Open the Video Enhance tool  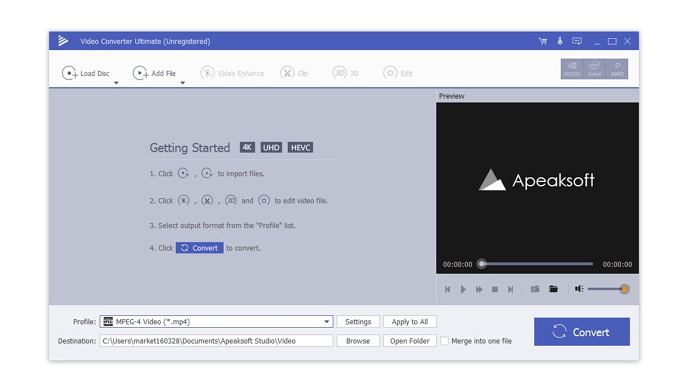tap(232, 73)
